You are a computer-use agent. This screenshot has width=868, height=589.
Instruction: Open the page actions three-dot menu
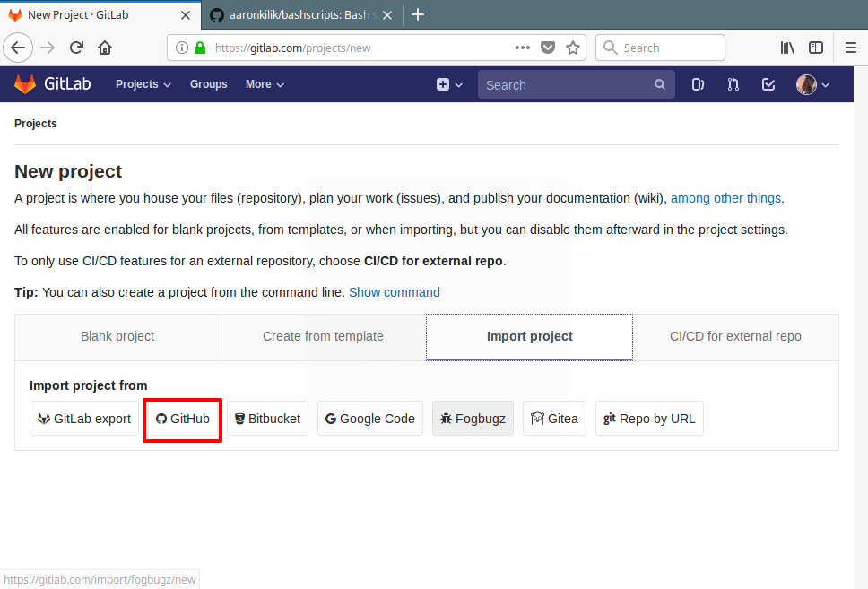523,48
